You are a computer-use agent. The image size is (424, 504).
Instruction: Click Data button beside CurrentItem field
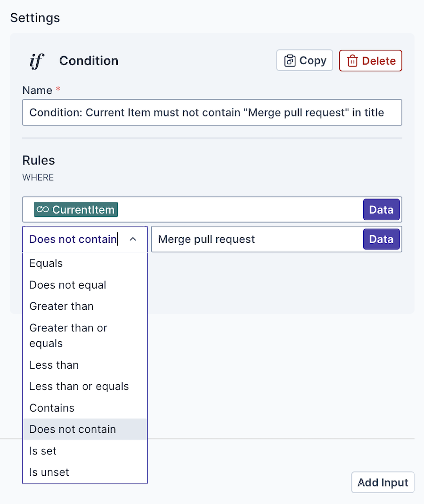(x=381, y=210)
